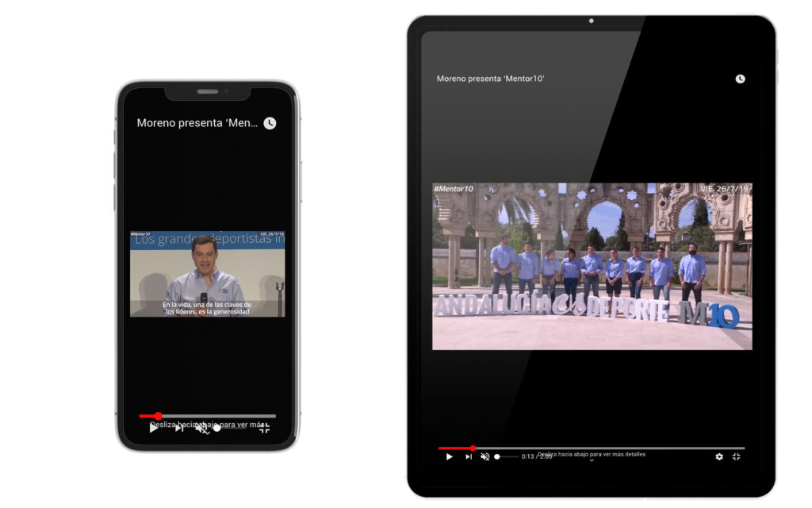Expand details chevron below tablet swipe hint
The image size is (812, 508).
[592, 461]
